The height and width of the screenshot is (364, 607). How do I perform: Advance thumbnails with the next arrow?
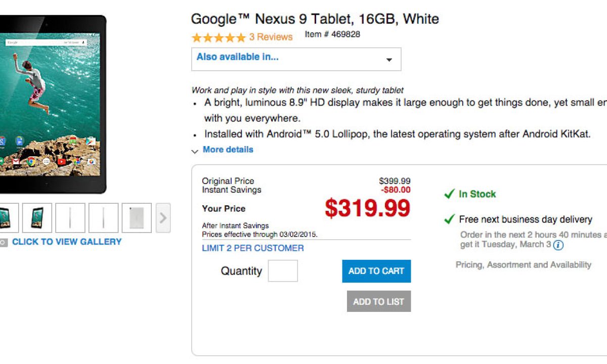coord(163,218)
